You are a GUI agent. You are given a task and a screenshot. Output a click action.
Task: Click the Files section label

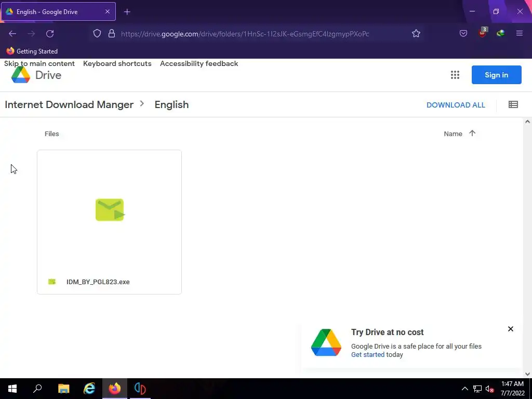[x=52, y=134]
